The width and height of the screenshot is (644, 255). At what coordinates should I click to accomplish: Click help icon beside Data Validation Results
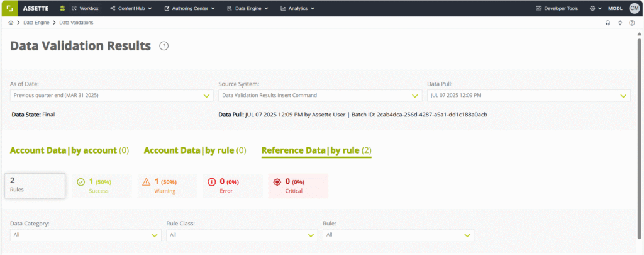pos(164,46)
